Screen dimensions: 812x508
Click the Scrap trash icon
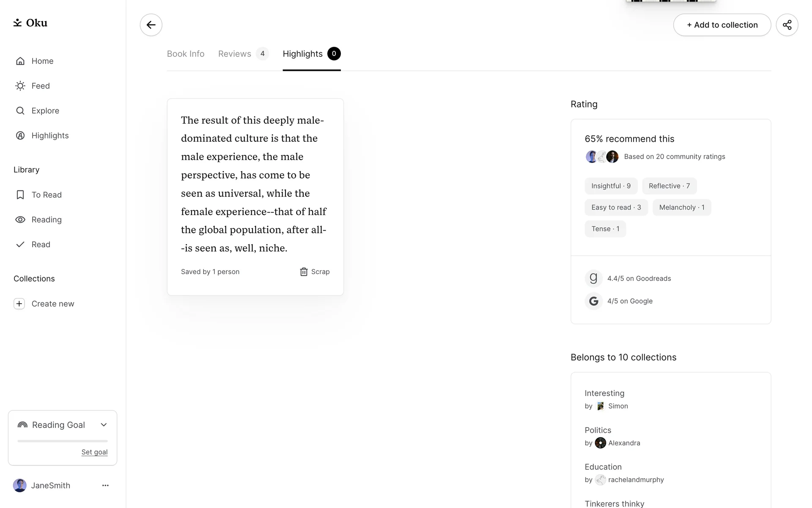304,272
